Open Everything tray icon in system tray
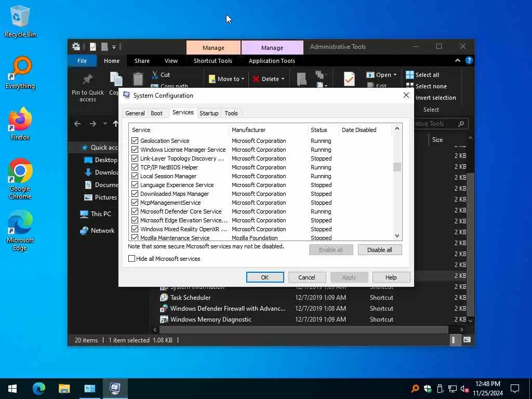Image resolution: width=532 pixels, height=399 pixels. [415, 389]
